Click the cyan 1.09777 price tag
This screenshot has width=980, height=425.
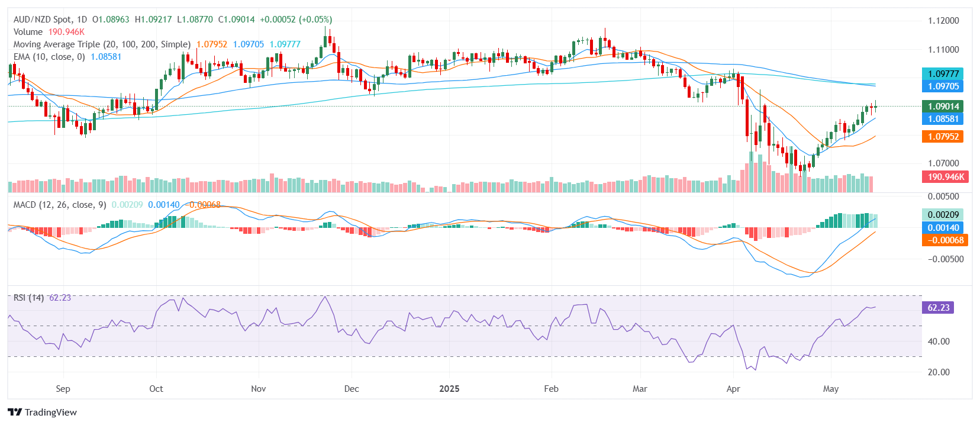pyautogui.click(x=943, y=74)
